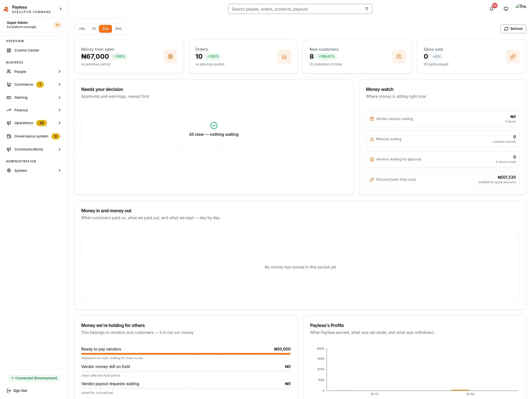Screen dimensions: 532x399
Task: Click the Governance system wallet icon
Action: pos(9,136)
